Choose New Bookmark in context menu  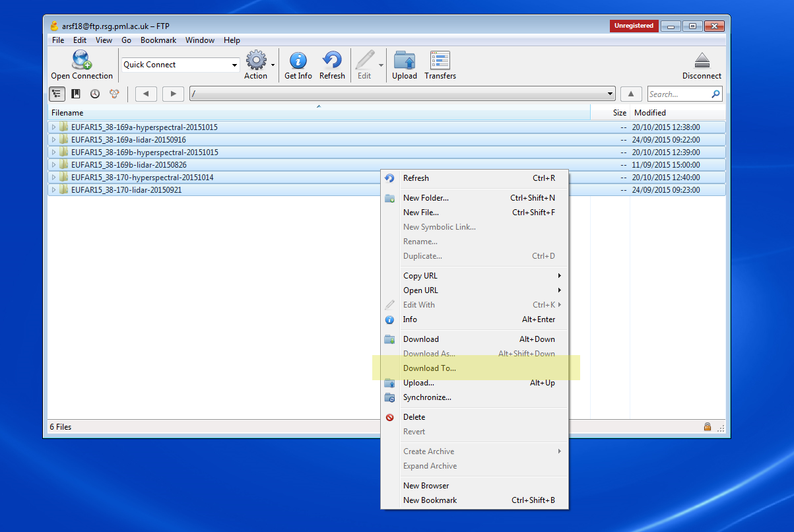475,500
